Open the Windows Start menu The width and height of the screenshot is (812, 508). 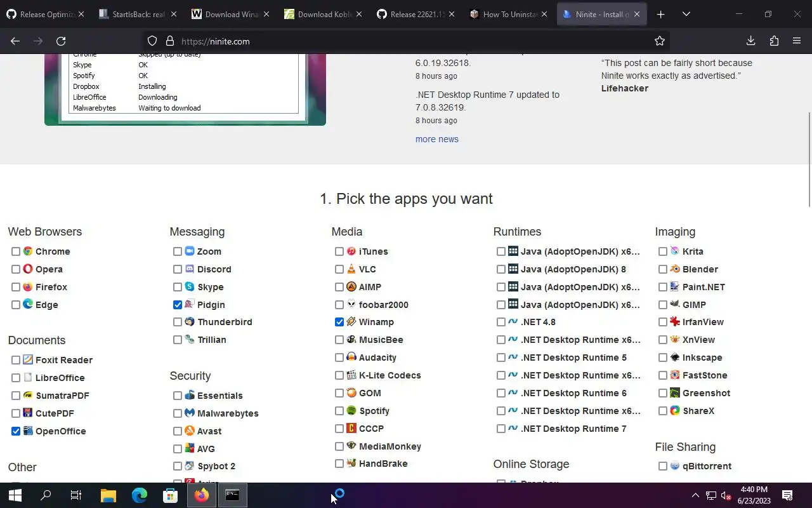(x=15, y=495)
